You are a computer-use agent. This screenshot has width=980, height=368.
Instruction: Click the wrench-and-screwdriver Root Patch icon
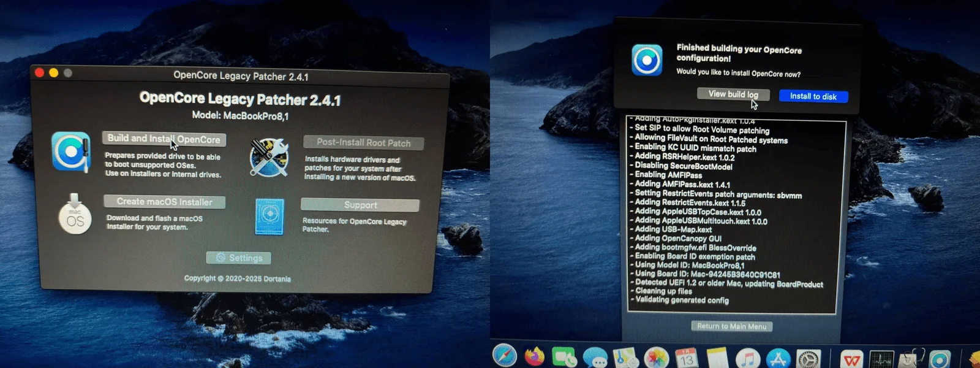click(269, 158)
